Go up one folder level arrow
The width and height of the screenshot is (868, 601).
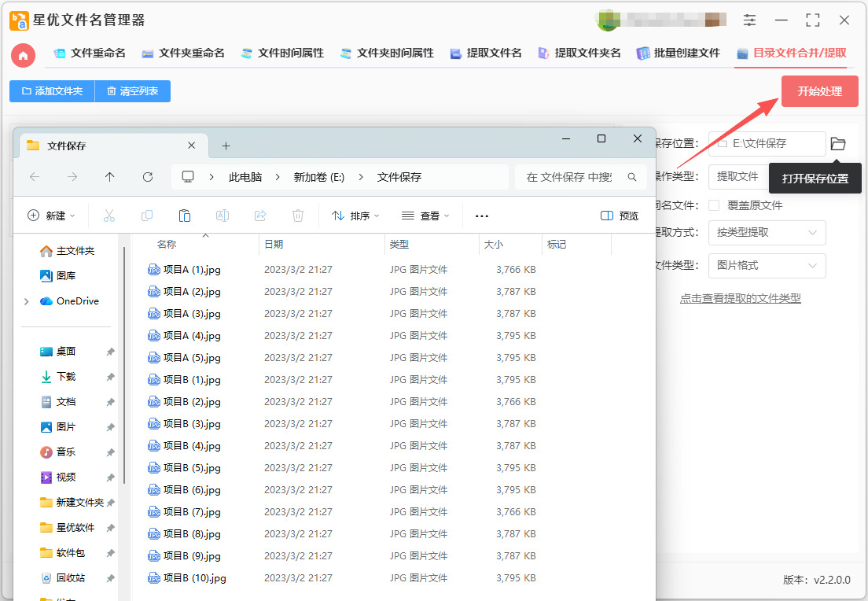point(110,177)
